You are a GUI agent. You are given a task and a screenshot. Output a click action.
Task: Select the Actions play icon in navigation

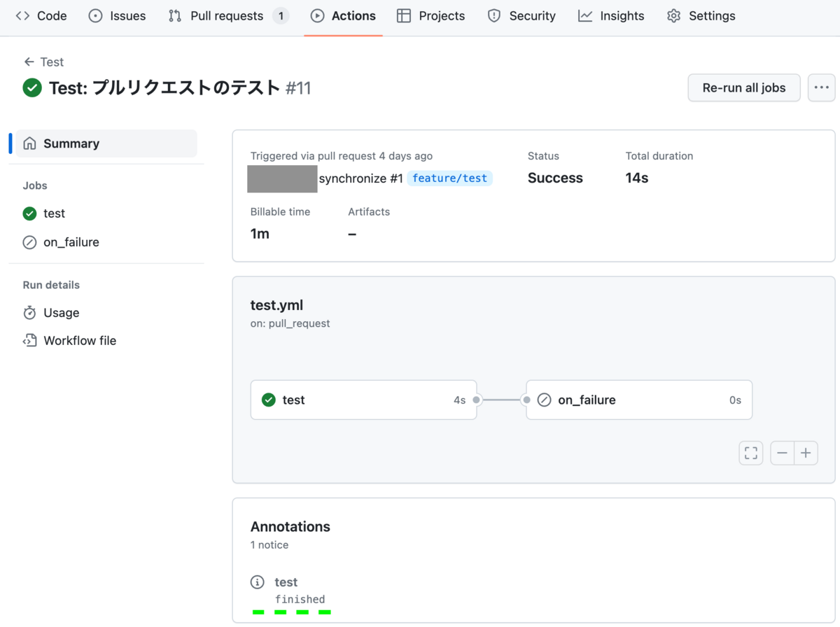[x=318, y=15]
